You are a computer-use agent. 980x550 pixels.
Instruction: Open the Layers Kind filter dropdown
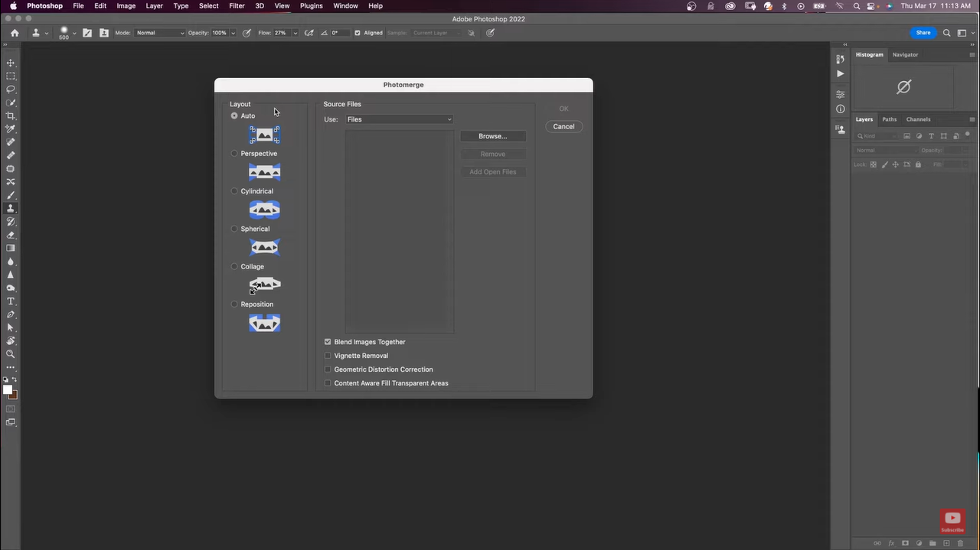click(x=877, y=136)
